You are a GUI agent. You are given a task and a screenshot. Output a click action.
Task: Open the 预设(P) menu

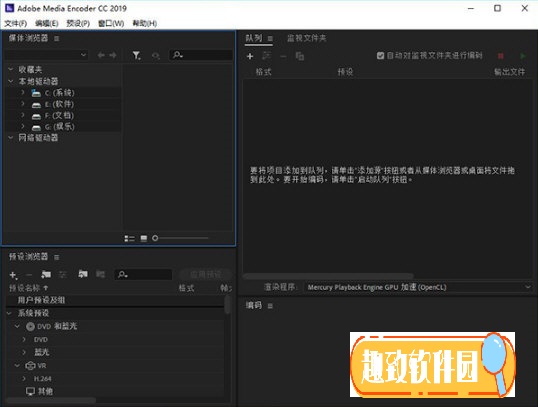pyautogui.click(x=78, y=23)
